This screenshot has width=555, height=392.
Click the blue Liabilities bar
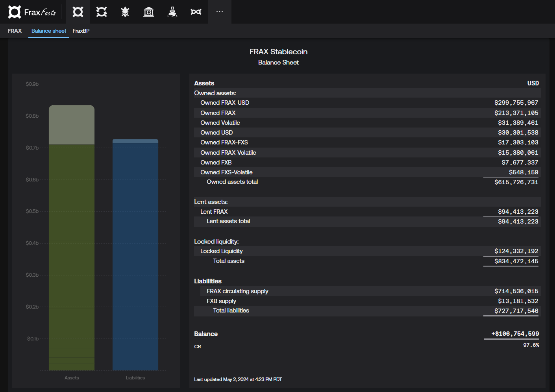[135, 256]
